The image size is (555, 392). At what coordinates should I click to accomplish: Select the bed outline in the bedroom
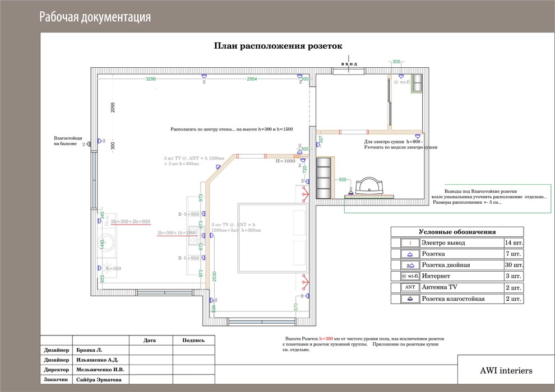[273, 241]
